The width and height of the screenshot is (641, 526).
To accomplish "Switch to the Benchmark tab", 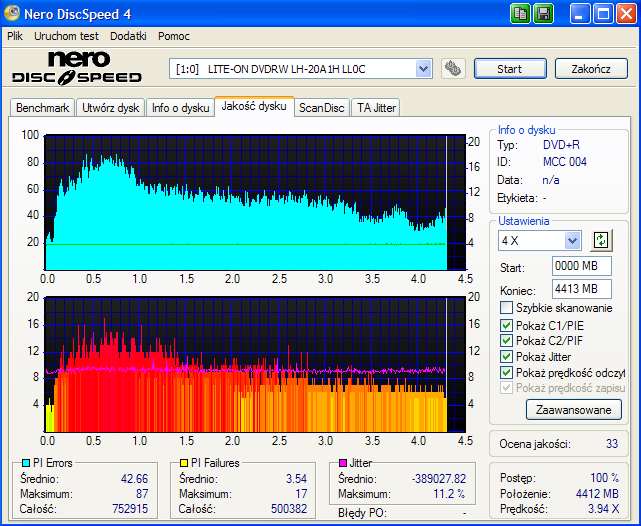I will pos(43,108).
